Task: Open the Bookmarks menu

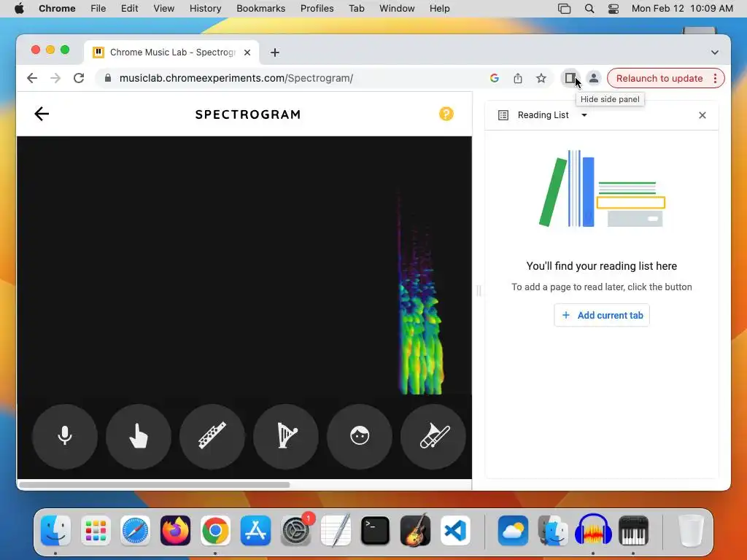Action: pyautogui.click(x=260, y=9)
